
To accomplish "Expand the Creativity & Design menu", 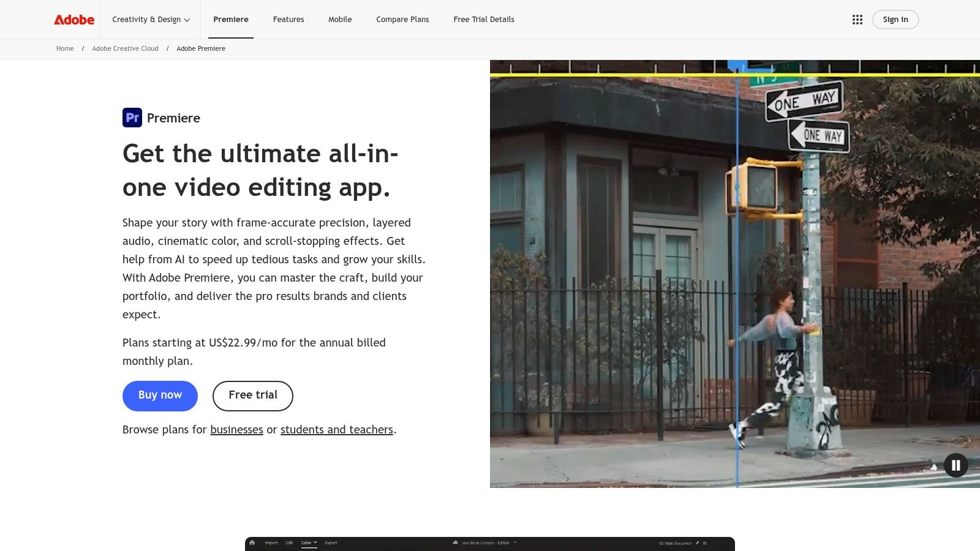I will pos(151,20).
